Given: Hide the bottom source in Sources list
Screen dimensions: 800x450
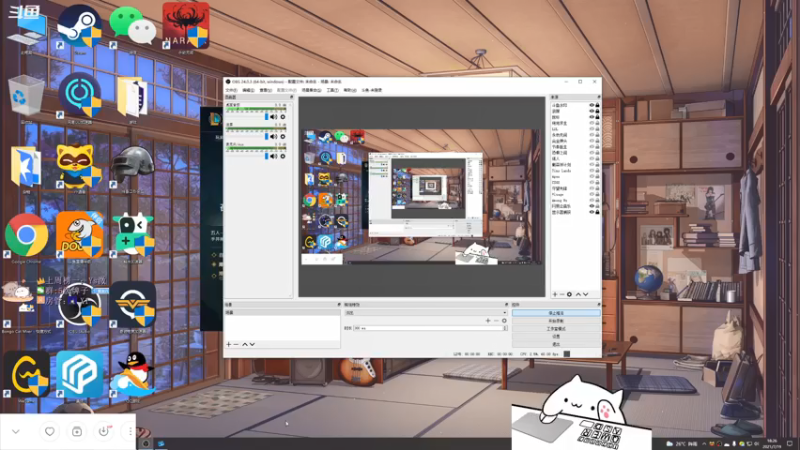Looking at the screenshot, I should 592,212.
